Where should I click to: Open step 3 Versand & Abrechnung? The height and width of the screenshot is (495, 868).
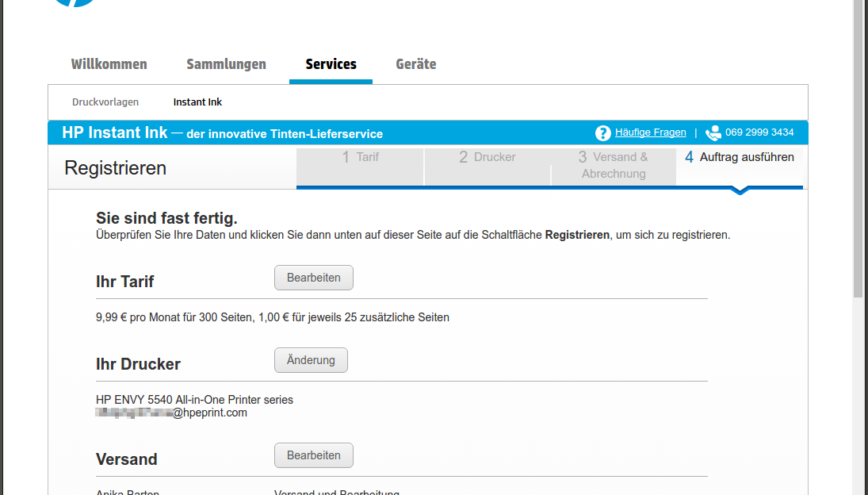tap(614, 167)
